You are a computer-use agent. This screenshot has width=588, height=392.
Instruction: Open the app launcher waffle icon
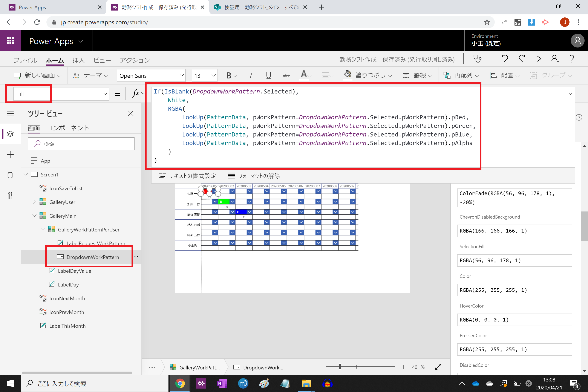[x=10, y=41]
